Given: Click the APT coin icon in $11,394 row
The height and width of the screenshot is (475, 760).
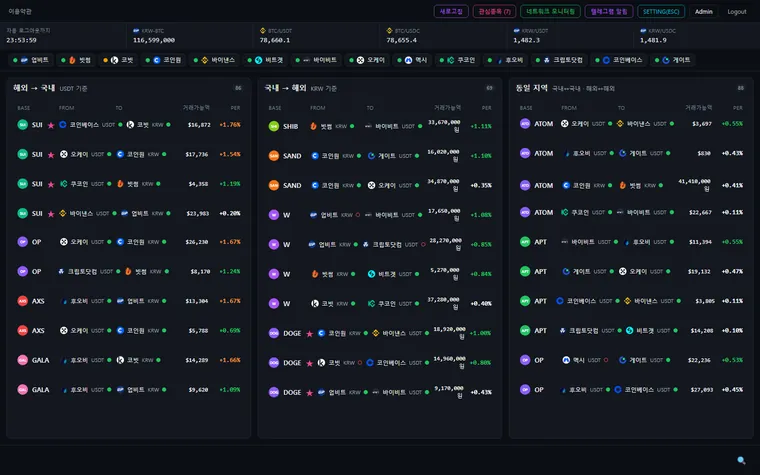Looking at the screenshot, I should tap(525, 242).
